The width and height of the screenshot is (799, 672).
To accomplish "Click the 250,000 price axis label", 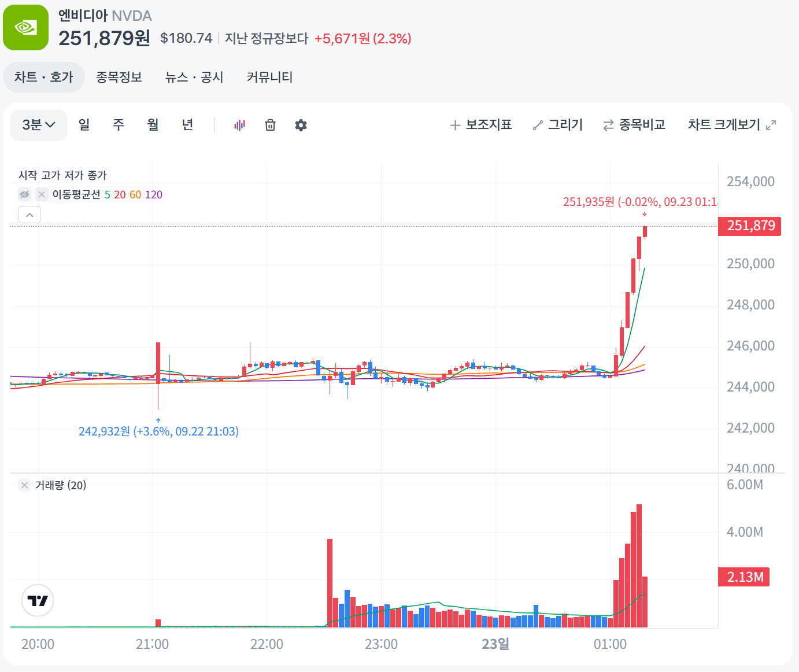I will tap(750, 264).
